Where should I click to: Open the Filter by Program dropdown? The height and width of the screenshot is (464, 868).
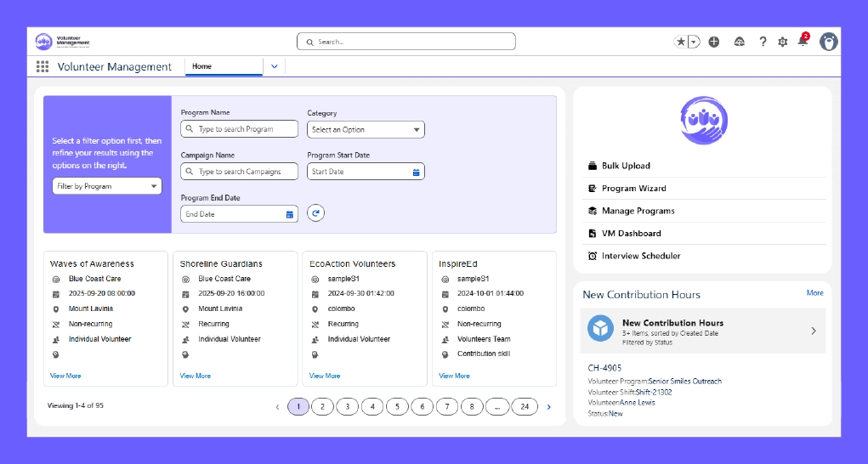(x=107, y=186)
